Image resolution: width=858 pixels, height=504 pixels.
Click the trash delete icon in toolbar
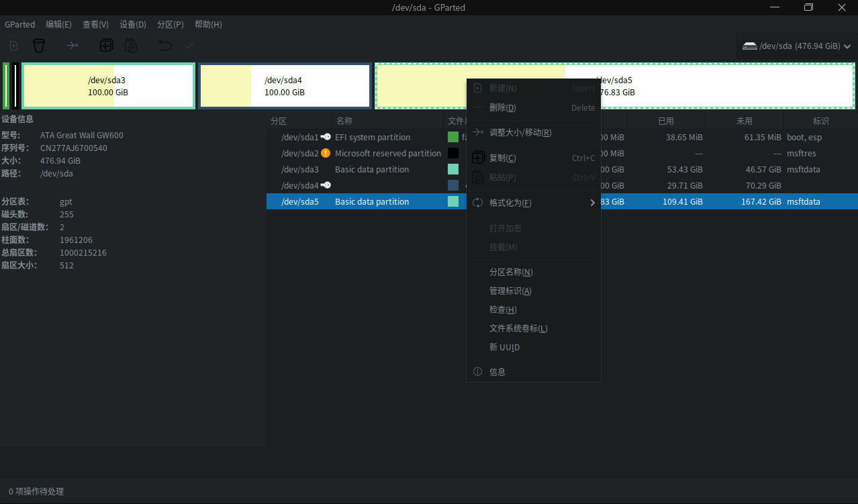tap(39, 46)
